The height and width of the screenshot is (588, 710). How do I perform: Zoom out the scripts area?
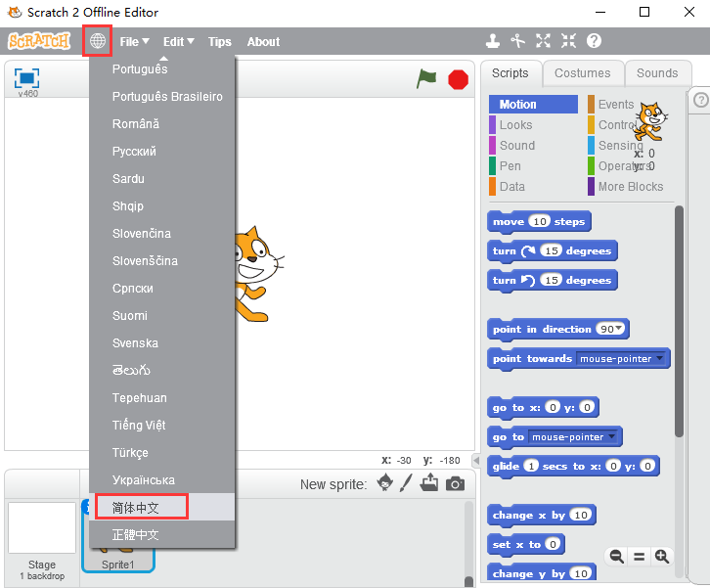616,556
